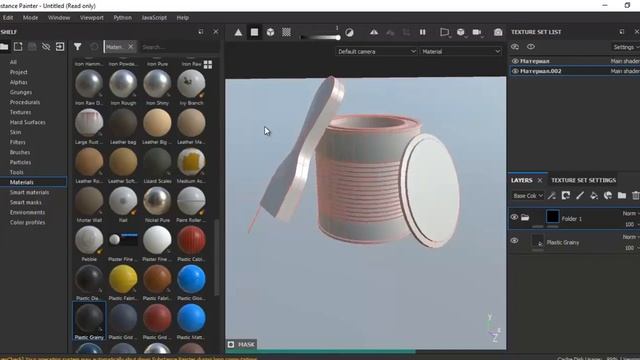
Task: Toggle visibility of the Материал texture set
Action: tap(515, 61)
